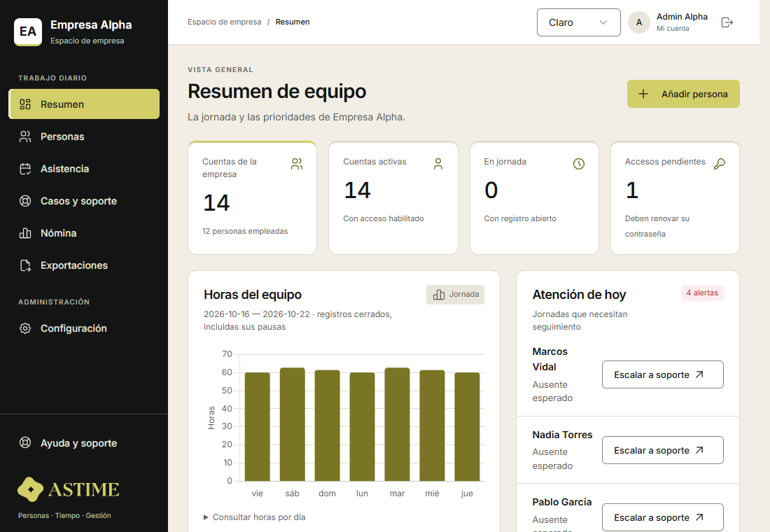
Task: Open the Accesos pendientes card
Action: click(675, 198)
